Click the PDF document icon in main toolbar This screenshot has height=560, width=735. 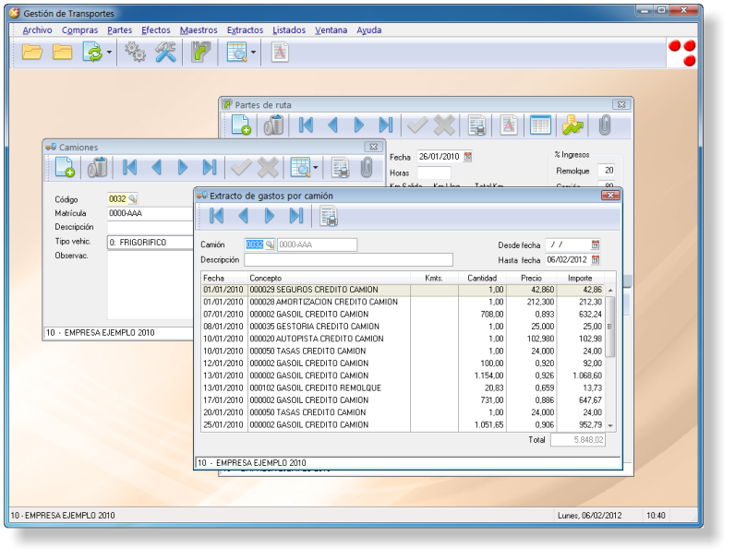click(280, 52)
